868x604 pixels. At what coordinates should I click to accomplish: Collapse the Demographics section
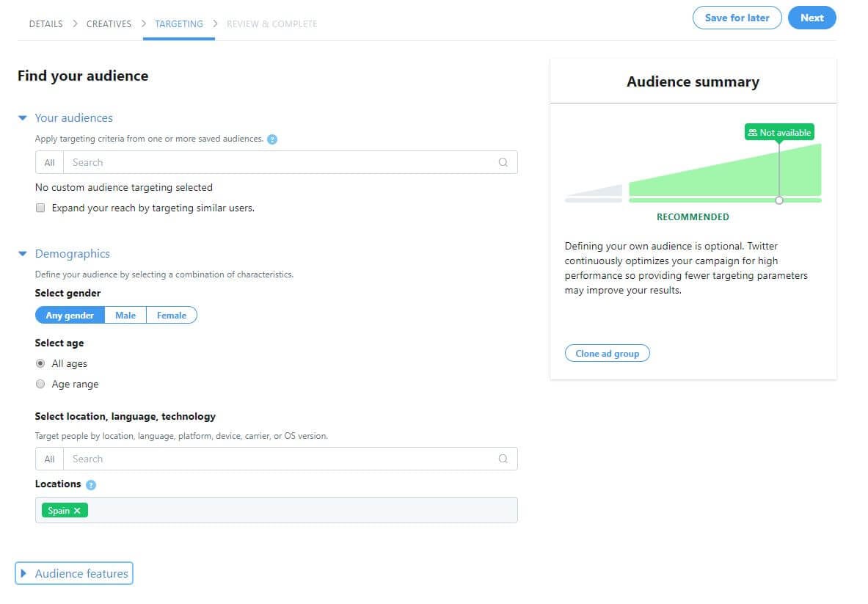click(23, 253)
